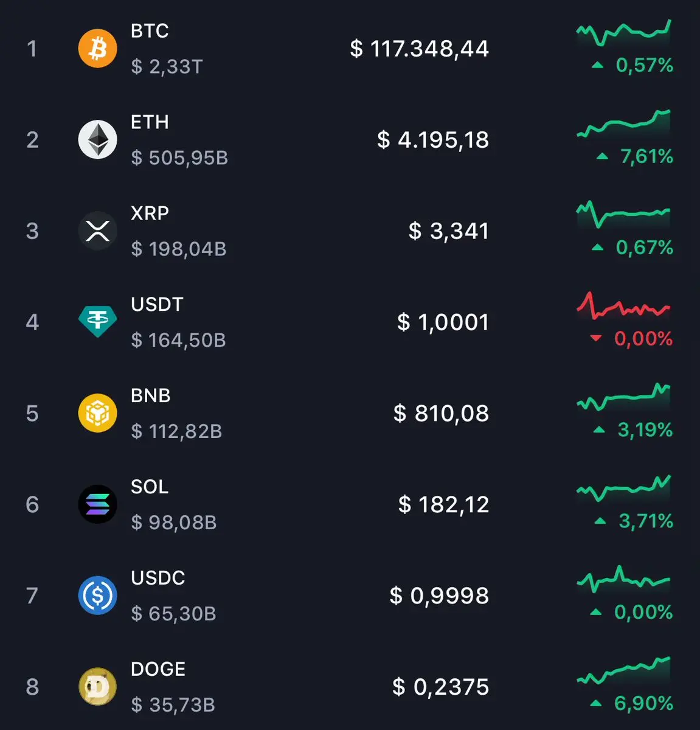Open the BTC price $ 117.348,44

[419, 49]
